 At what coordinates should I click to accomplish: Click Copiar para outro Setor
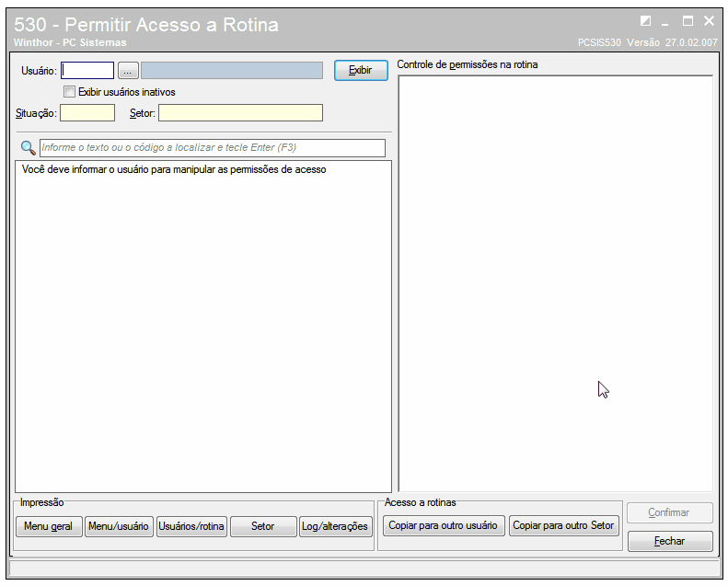point(563,525)
